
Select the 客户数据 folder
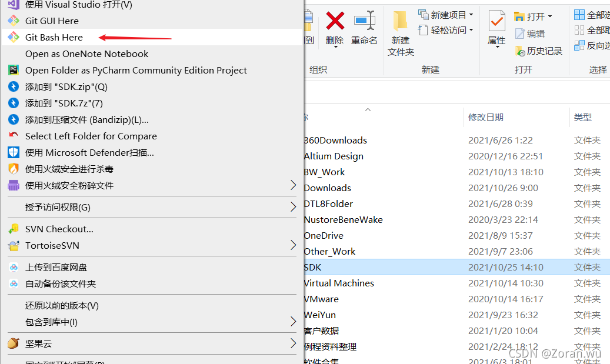click(x=321, y=331)
